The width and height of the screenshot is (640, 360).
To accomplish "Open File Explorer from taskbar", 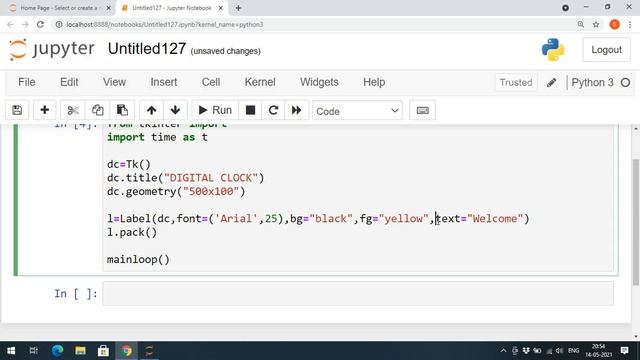I will 80,351.
